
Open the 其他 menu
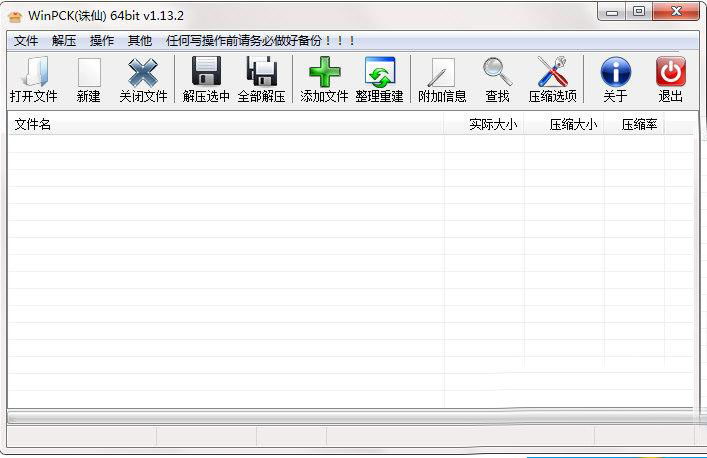click(x=140, y=41)
